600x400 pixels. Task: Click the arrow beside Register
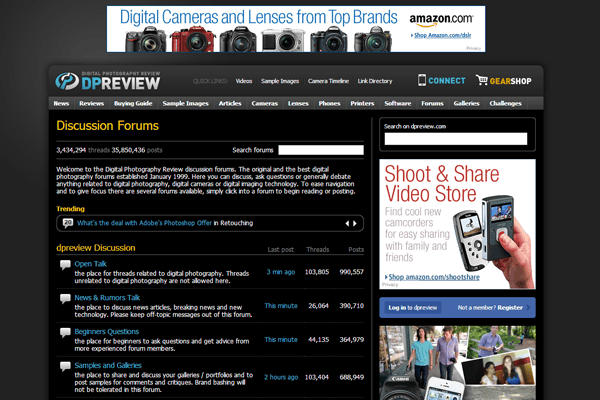pyautogui.click(x=528, y=307)
